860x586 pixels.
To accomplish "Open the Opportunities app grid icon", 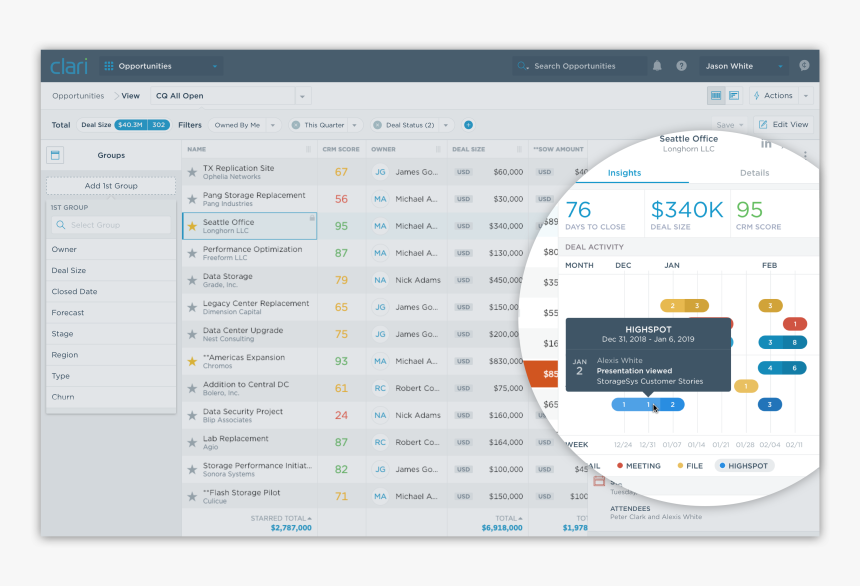I will coord(109,66).
